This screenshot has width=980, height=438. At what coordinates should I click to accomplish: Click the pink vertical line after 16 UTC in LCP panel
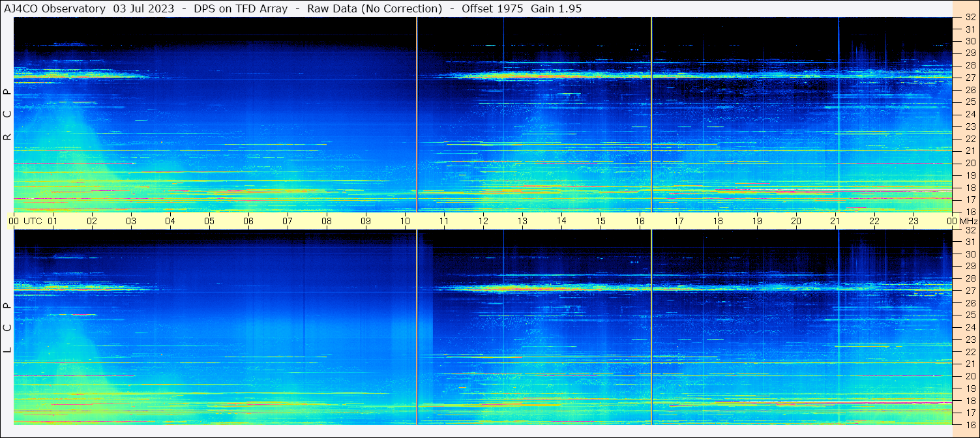(x=651, y=326)
